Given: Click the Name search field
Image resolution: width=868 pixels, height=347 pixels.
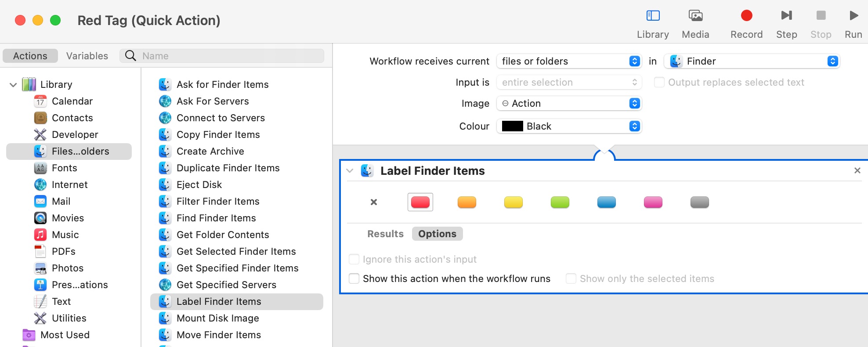Looking at the screenshot, I should pyautogui.click(x=222, y=56).
